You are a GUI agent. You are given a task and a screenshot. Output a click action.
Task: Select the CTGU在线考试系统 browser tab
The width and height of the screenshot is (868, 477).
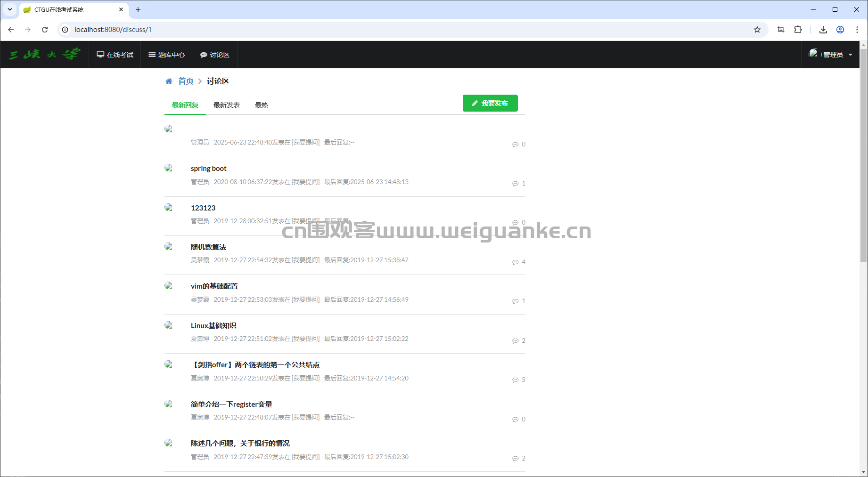coord(71,9)
